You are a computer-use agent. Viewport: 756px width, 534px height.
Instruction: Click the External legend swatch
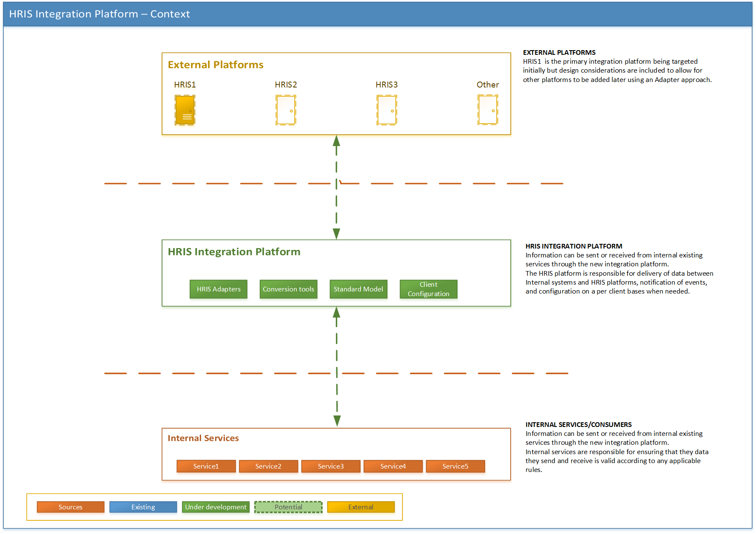click(x=361, y=507)
